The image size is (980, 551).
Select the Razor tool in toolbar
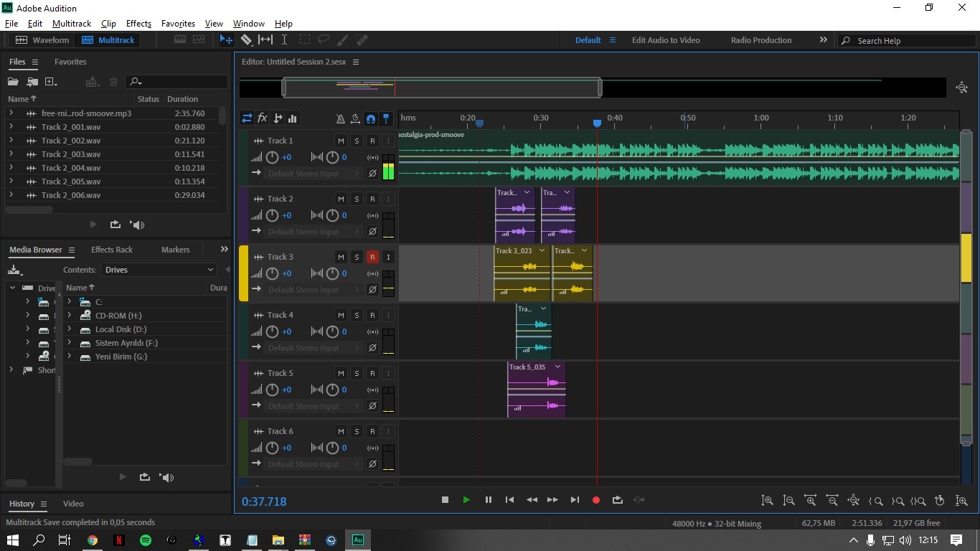[246, 40]
